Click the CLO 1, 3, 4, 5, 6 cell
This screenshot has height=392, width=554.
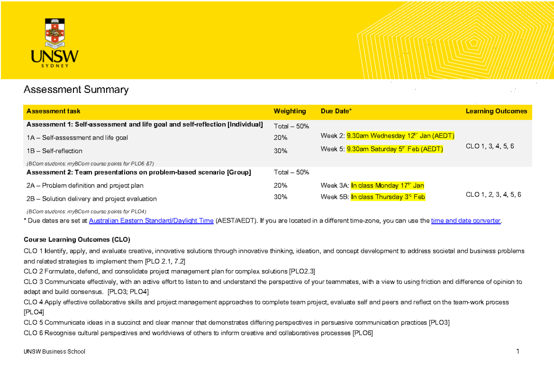point(490,146)
